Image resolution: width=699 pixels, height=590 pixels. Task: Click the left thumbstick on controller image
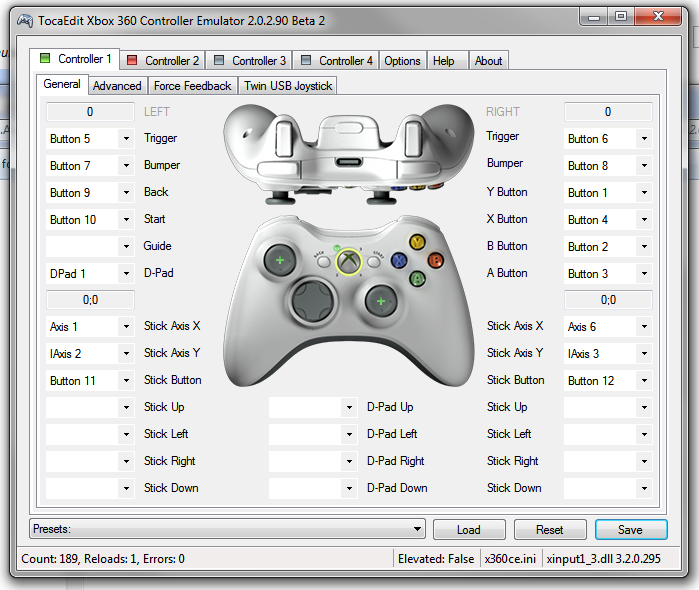(x=280, y=260)
